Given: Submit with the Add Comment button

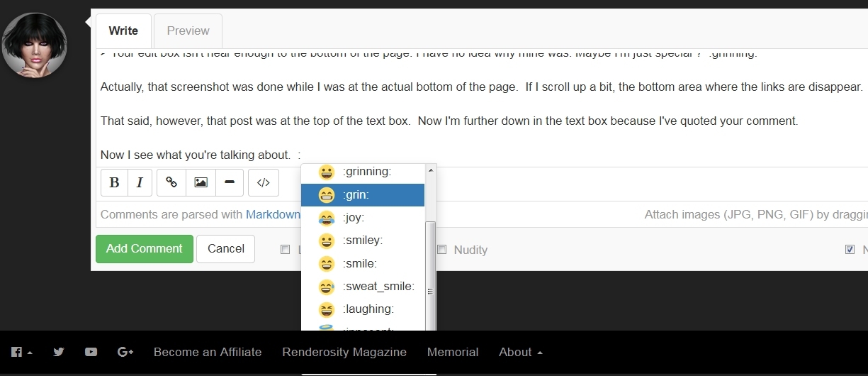Looking at the screenshot, I should (x=145, y=249).
